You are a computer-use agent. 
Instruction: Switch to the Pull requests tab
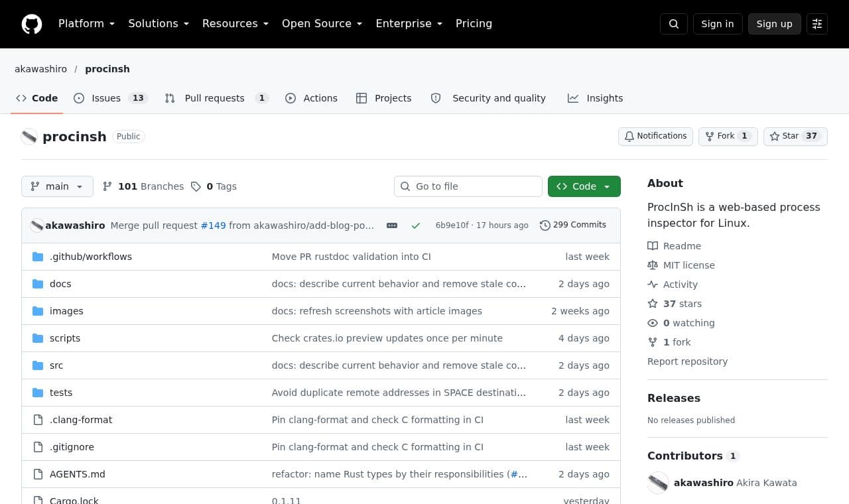(x=216, y=98)
